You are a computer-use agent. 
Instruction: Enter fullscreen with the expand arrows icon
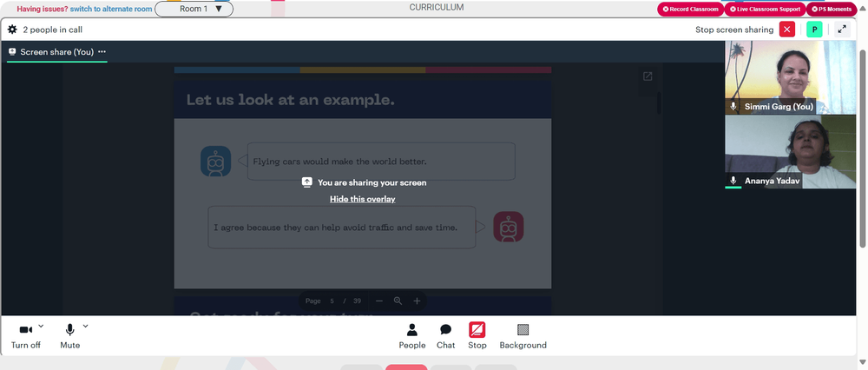point(842,30)
